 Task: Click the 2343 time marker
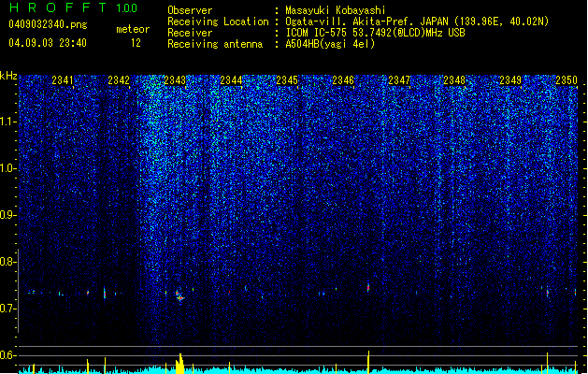pyautogui.click(x=175, y=80)
